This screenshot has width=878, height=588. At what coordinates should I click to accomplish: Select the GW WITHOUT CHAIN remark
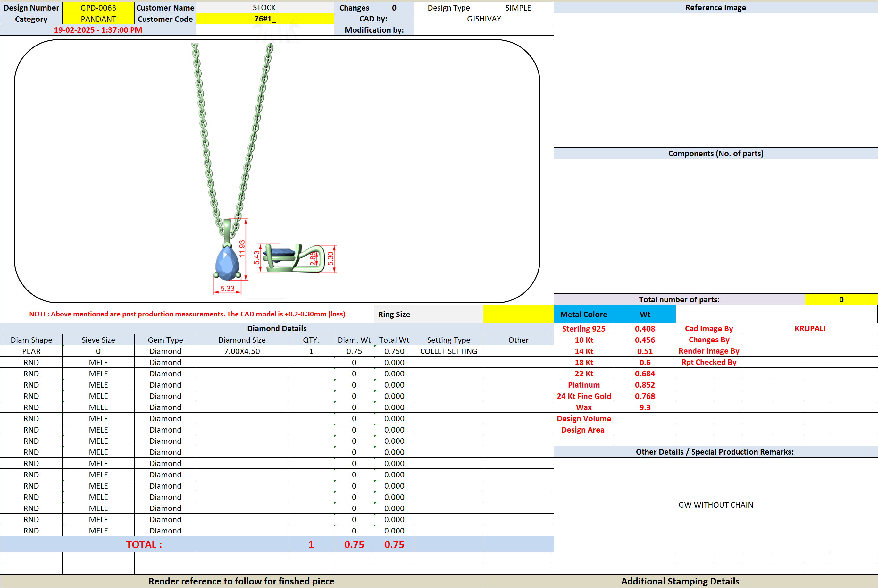(715, 505)
